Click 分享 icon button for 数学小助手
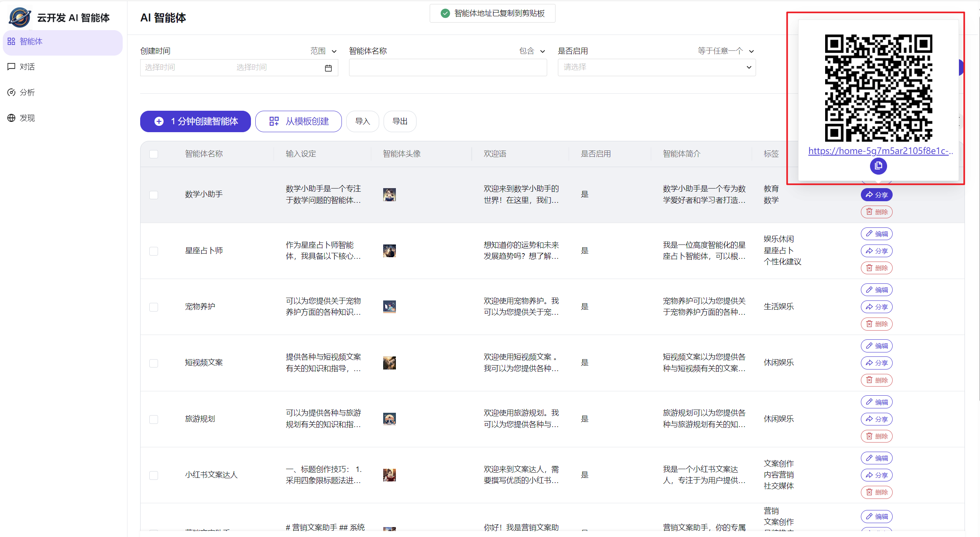 (x=876, y=195)
